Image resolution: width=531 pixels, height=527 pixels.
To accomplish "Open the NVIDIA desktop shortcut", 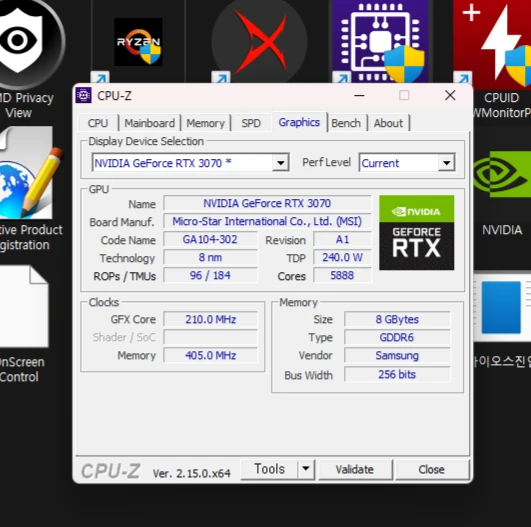I will coord(502,174).
